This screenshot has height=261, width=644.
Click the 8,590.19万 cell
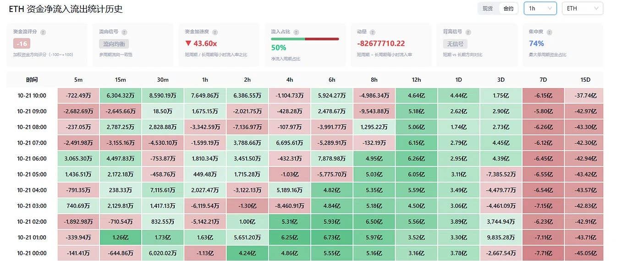163,95
